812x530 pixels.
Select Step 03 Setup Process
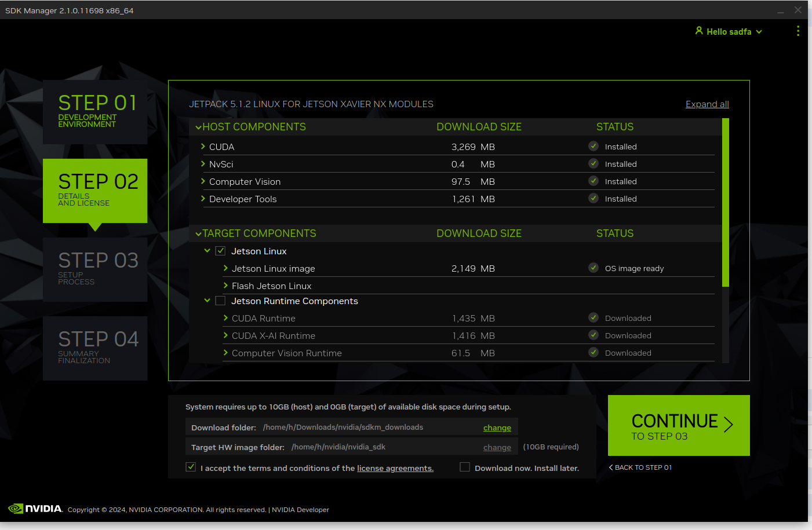point(95,269)
